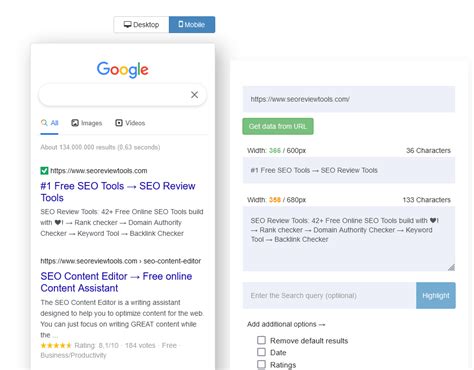474x370 pixels.
Task: Click the URL input field
Action: [349, 99]
